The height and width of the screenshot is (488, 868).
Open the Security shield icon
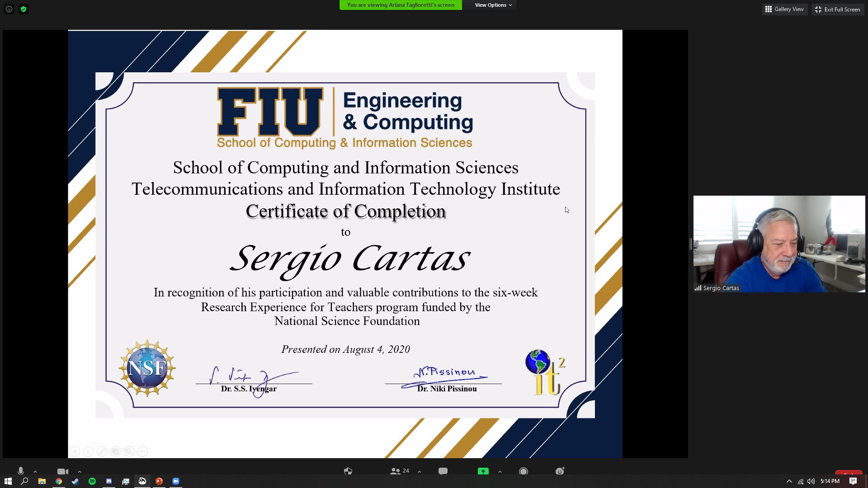(x=348, y=471)
